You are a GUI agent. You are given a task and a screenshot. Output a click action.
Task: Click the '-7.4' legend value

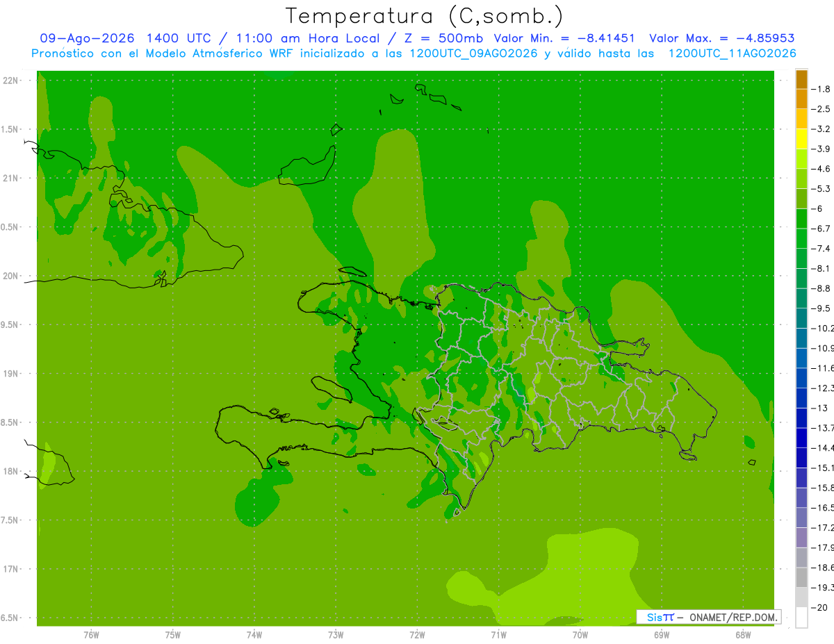tap(821, 248)
